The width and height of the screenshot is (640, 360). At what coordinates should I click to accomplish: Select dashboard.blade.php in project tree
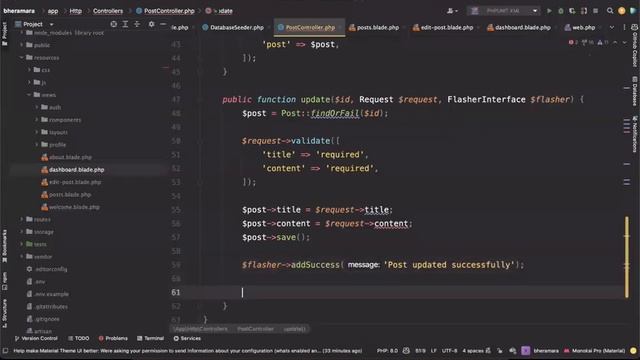pos(76,170)
